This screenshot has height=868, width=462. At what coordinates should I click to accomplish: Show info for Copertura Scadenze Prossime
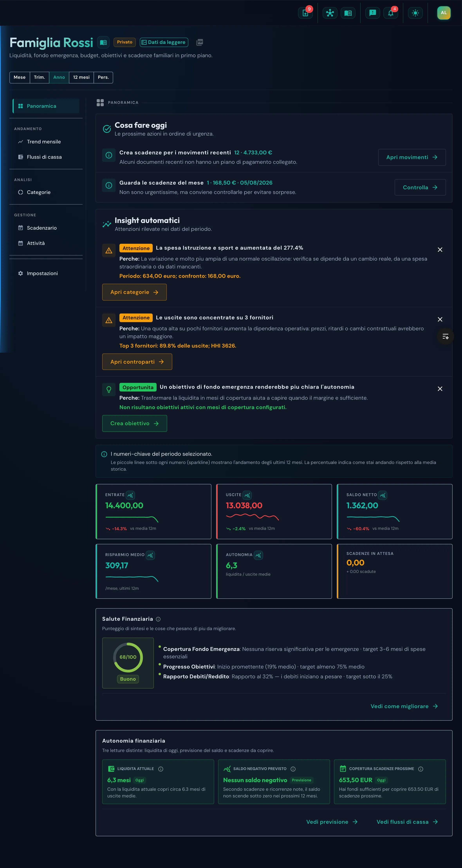420,769
